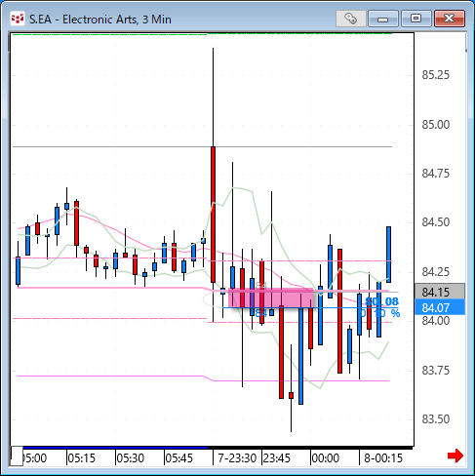Image resolution: width=475 pixels, height=476 pixels.
Task: Click the blue scroll bar above time axis
Action: coord(115,448)
